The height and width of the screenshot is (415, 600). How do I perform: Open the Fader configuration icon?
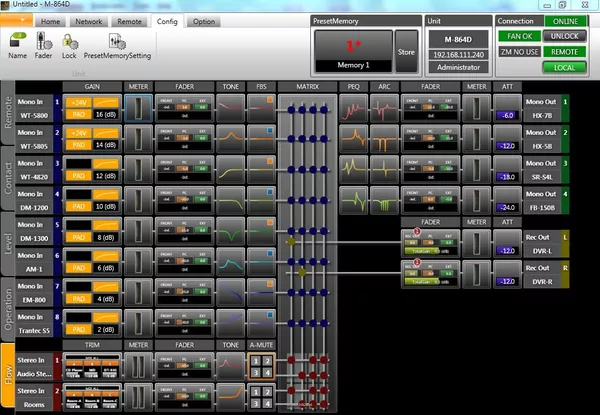click(43, 46)
